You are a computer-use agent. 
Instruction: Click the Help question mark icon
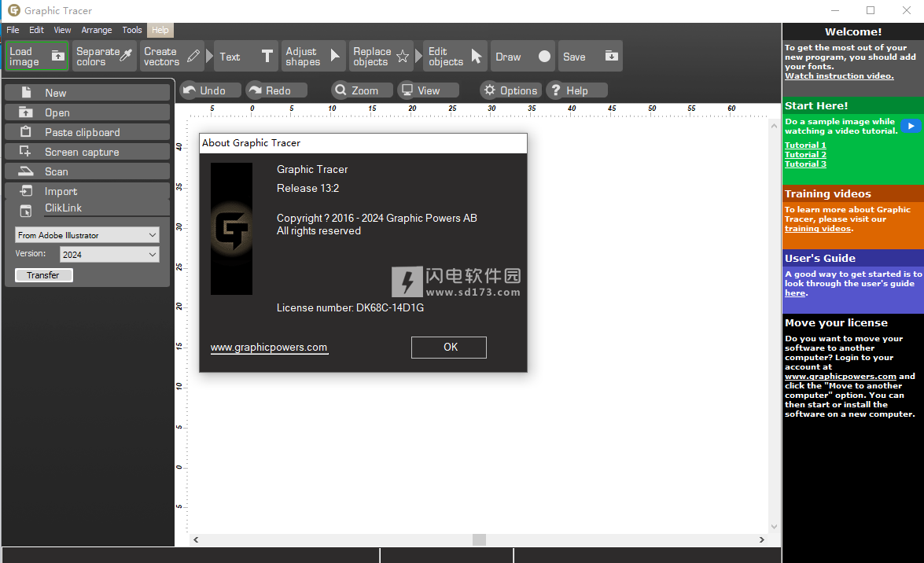(556, 90)
